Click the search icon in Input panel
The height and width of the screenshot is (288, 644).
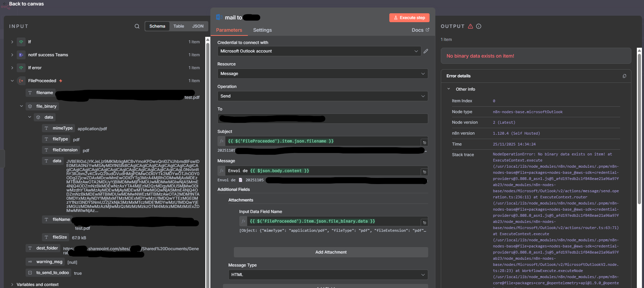[137, 26]
